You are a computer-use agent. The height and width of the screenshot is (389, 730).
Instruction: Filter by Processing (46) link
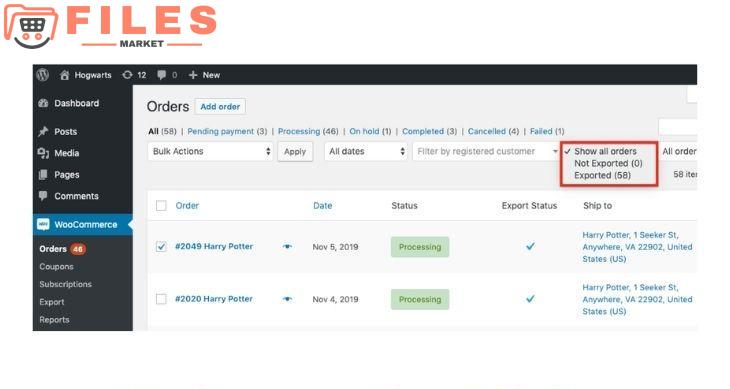[x=308, y=131]
